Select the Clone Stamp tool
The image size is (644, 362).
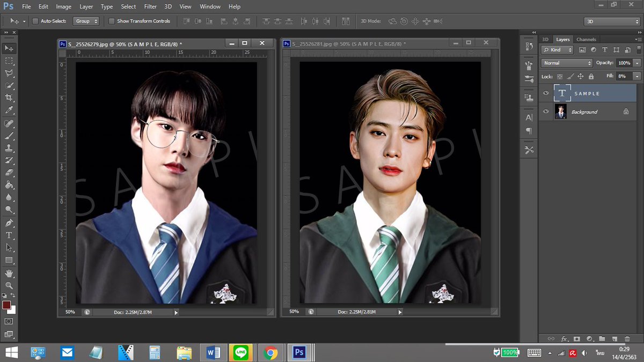(9, 149)
